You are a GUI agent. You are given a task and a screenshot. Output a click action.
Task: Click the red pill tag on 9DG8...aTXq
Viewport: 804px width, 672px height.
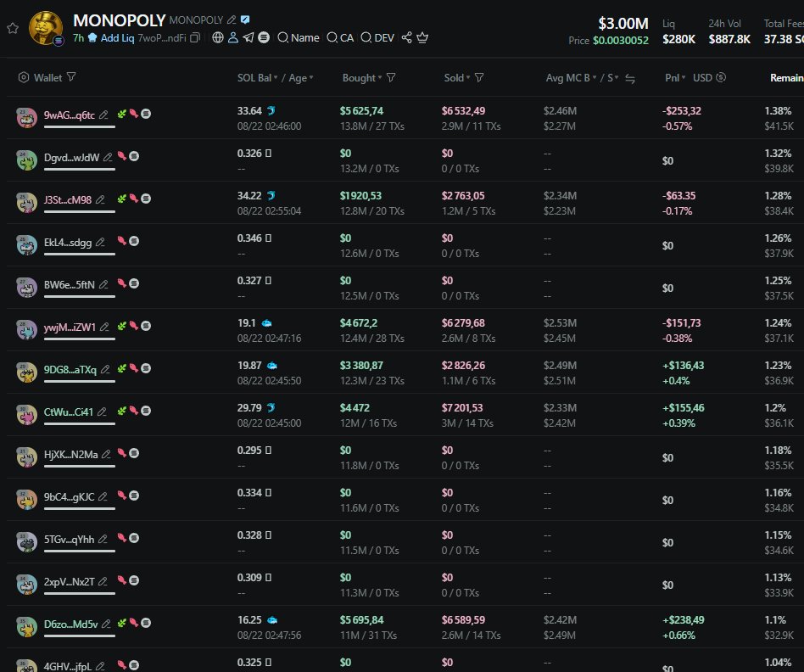point(134,368)
